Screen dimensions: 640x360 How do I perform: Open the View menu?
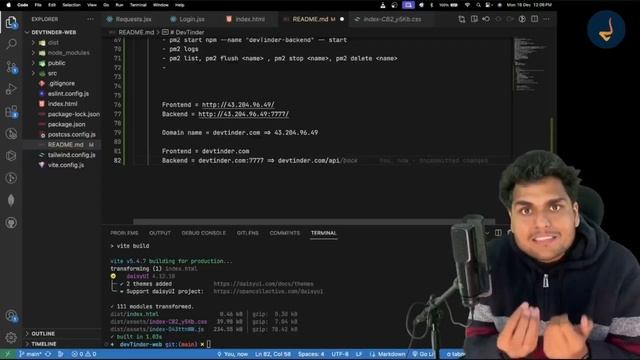(92, 5)
